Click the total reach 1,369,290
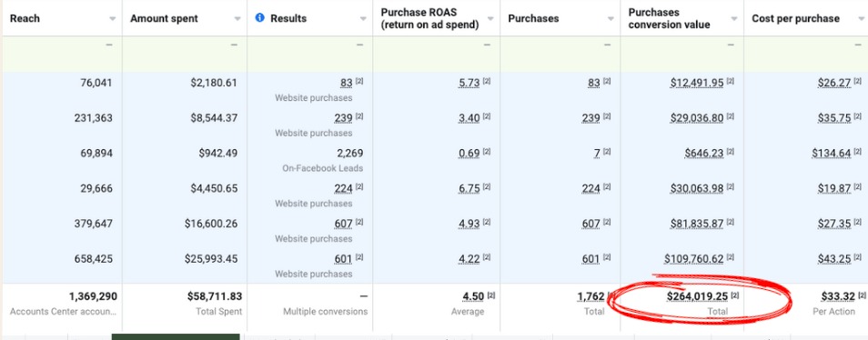This screenshot has height=340, width=868. 93,296
